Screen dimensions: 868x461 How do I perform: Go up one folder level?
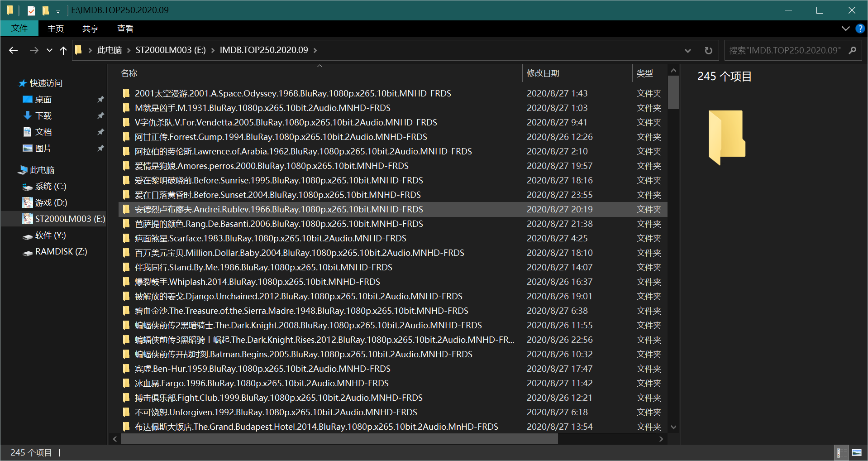[63, 50]
